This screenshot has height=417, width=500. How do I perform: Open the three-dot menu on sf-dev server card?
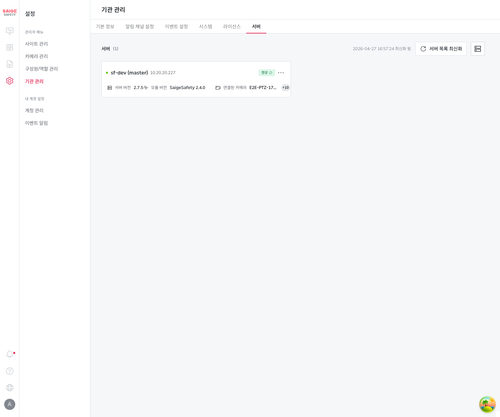281,72
